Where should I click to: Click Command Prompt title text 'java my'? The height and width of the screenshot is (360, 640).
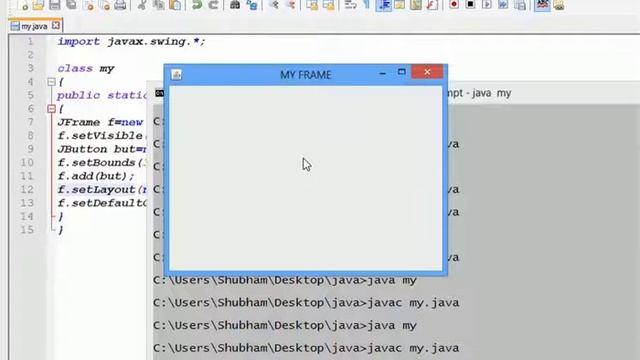point(491,93)
